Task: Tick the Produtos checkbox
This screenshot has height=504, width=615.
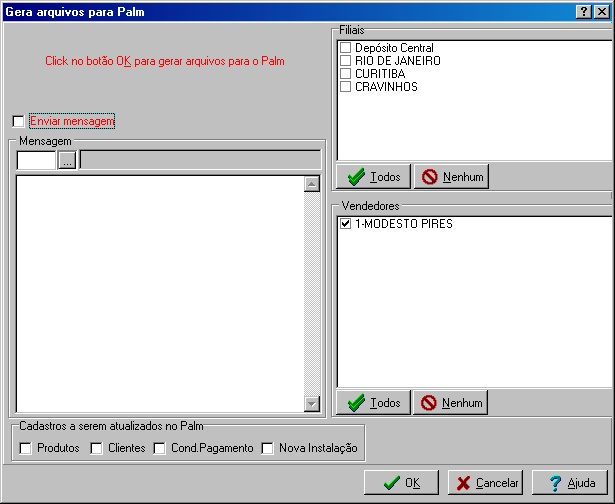Action: (25, 448)
